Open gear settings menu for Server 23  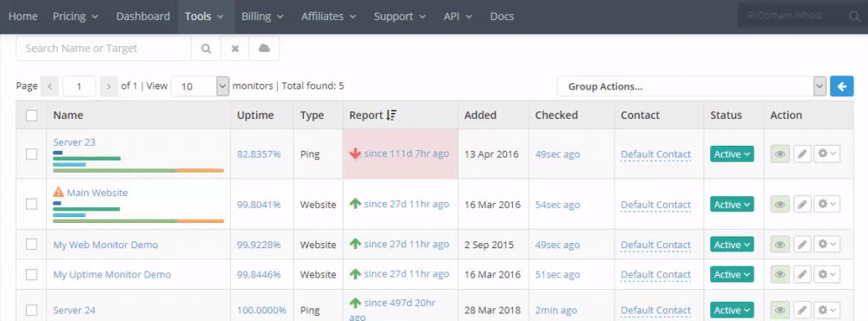point(827,154)
